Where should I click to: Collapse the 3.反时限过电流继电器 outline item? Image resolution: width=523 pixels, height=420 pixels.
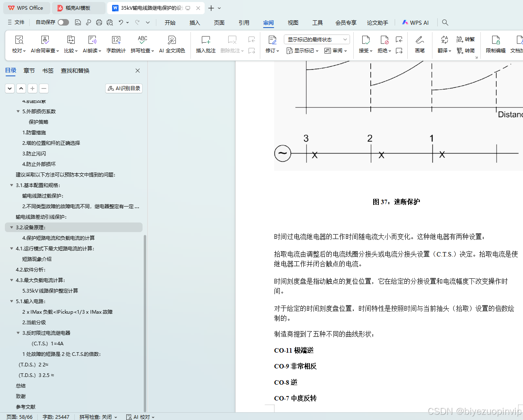click(18, 333)
